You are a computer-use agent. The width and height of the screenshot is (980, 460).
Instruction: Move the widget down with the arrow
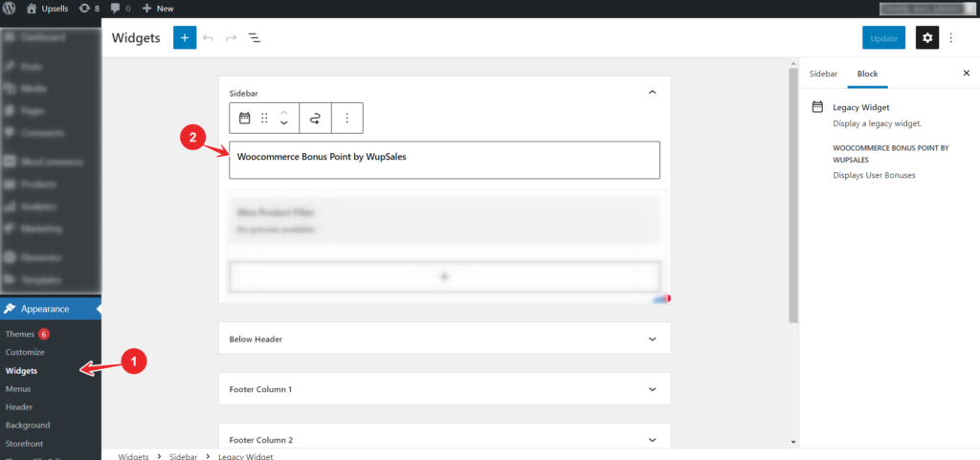[283, 123]
